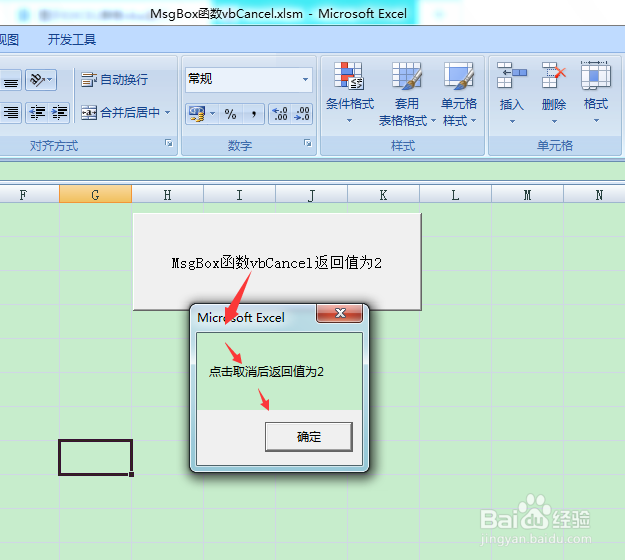625x560 pixels.
Task: Open 对齐方式 dialog launcher
Action: [x=169, y=143]
